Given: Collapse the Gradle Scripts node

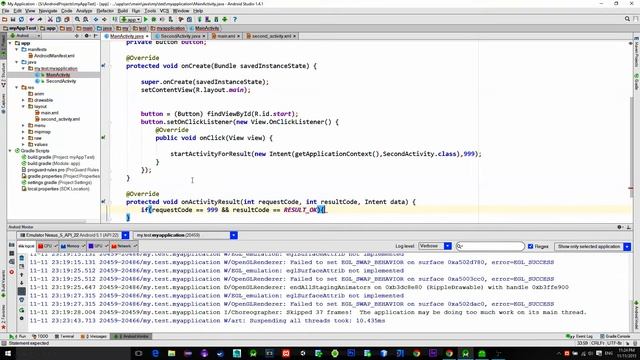Looking at the screenshot, I should [10, 151].
